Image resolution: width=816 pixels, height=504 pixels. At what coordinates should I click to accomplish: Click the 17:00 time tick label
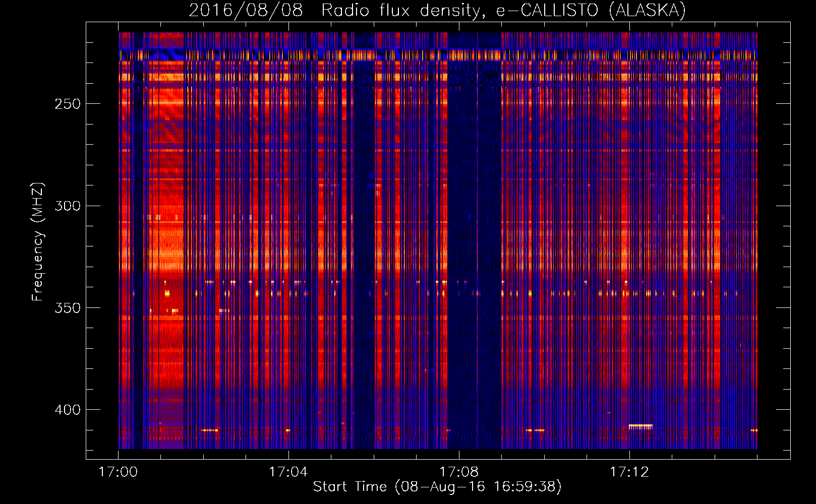(x=118, y=472)
